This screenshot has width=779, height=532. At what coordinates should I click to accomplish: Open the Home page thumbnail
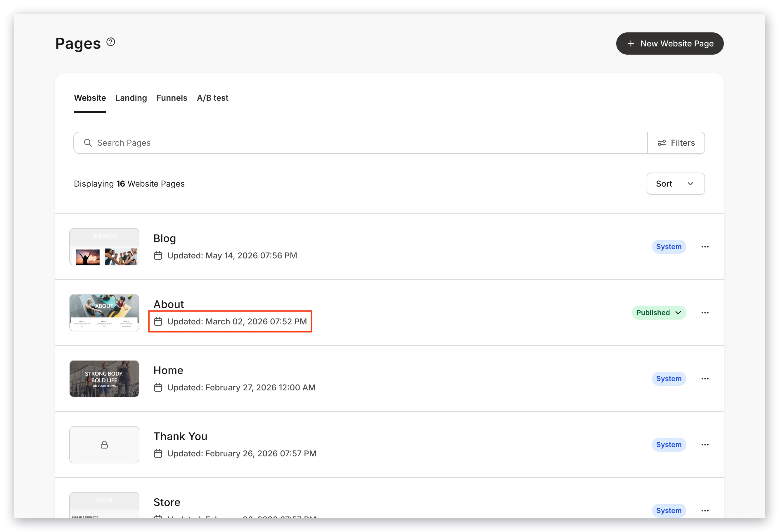(x=104, y=379)
